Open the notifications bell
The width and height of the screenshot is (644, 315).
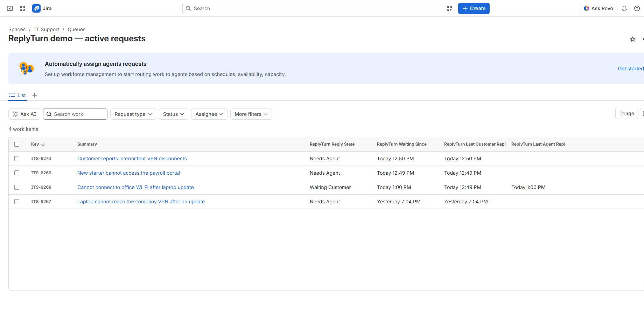[x=624, y=8]
